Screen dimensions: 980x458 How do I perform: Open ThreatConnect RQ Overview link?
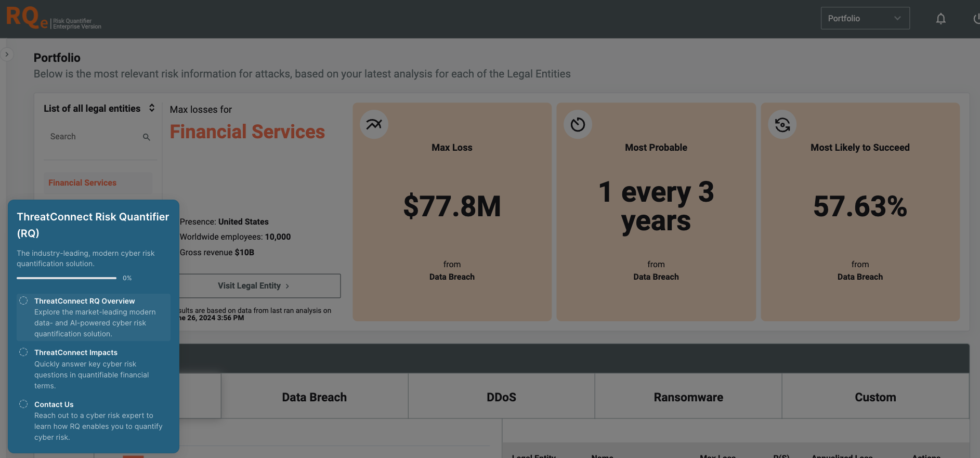[85, 301]
